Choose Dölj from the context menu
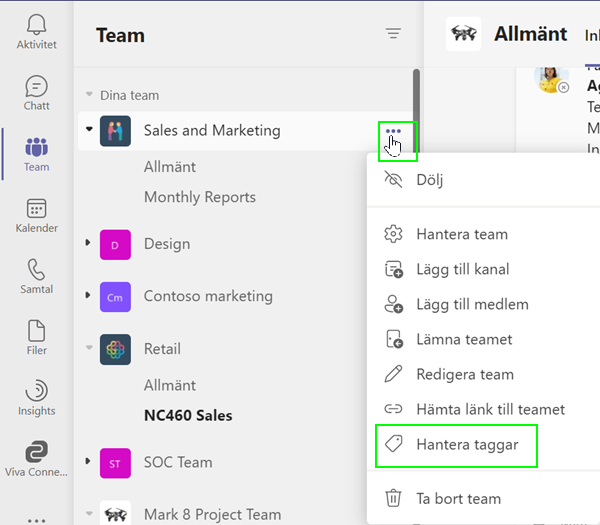Image resolution: width=600 pixels, height=525 pixels. pyautogui.click(x=483, y=179)
